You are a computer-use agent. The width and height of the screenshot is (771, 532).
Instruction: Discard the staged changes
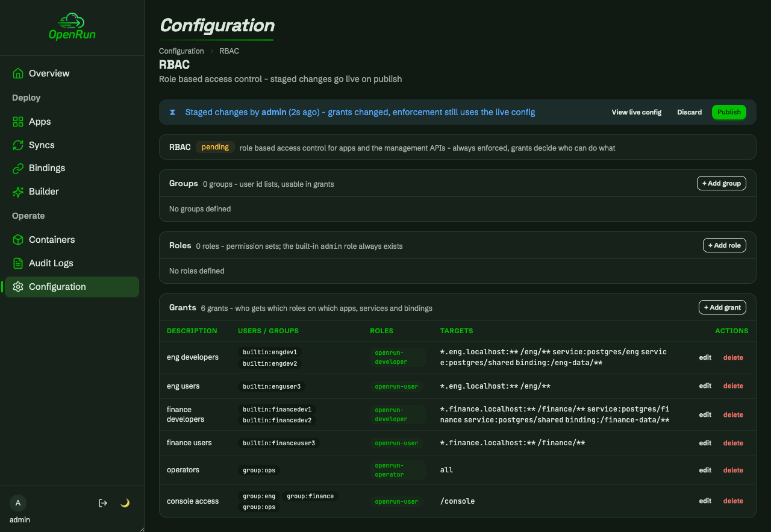point(689,112)
